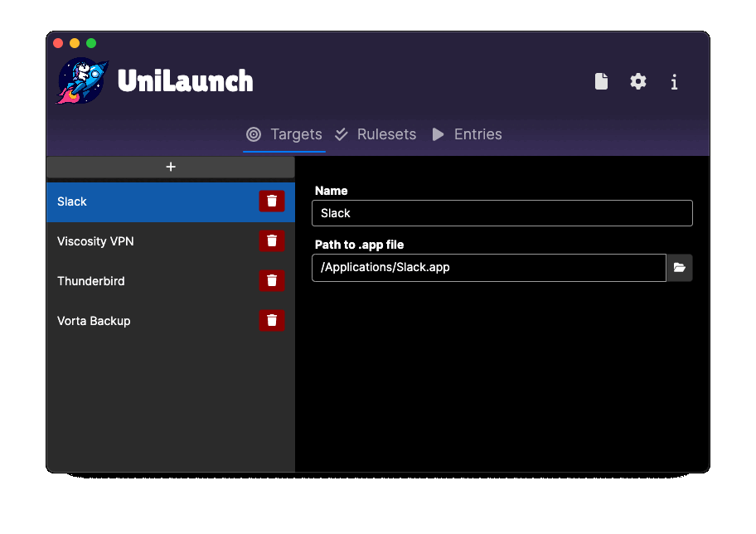756x534 pixels.
Task: Switch to the Rulesets tab
Action: pos(376,134)
